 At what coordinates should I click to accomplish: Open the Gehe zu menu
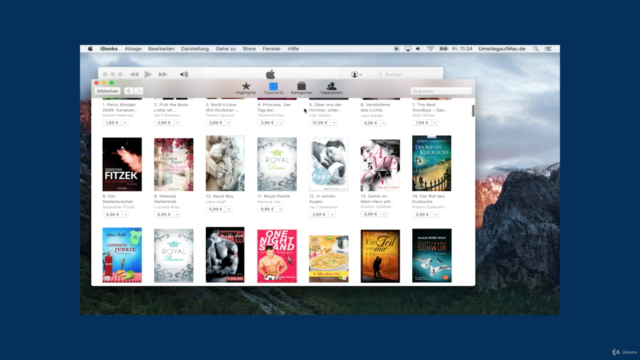226,49
